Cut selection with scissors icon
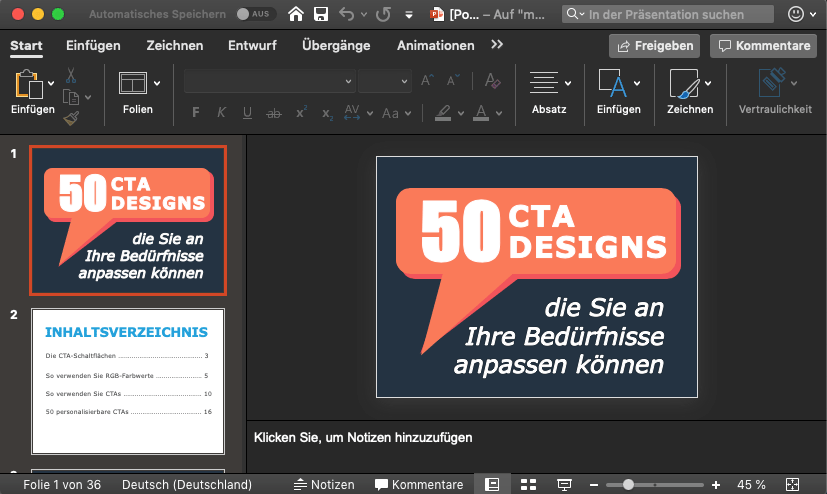Image resolution: width=827 pixels, height=494 pixels. tap(71, 75)
